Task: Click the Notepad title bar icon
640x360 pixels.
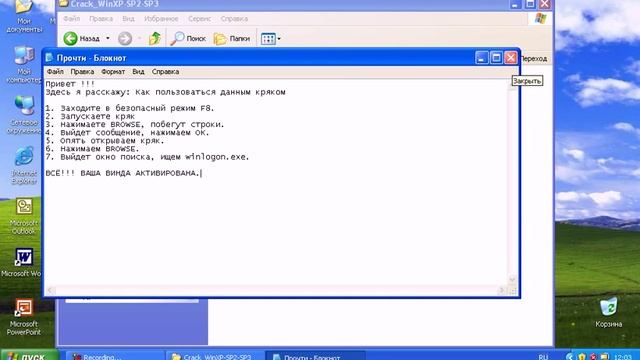Action: point(49,58)
